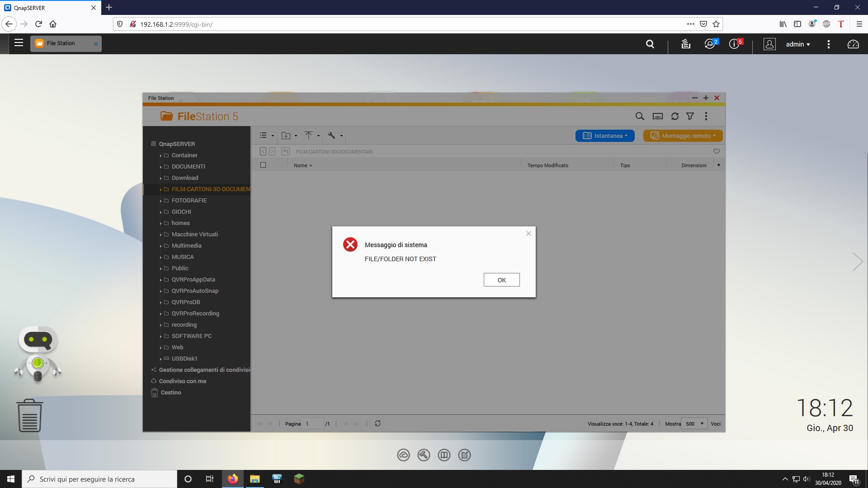Open Cestino recycle bin in sidebar
Viewport: 868px width, 488px height.
point(171,392)
